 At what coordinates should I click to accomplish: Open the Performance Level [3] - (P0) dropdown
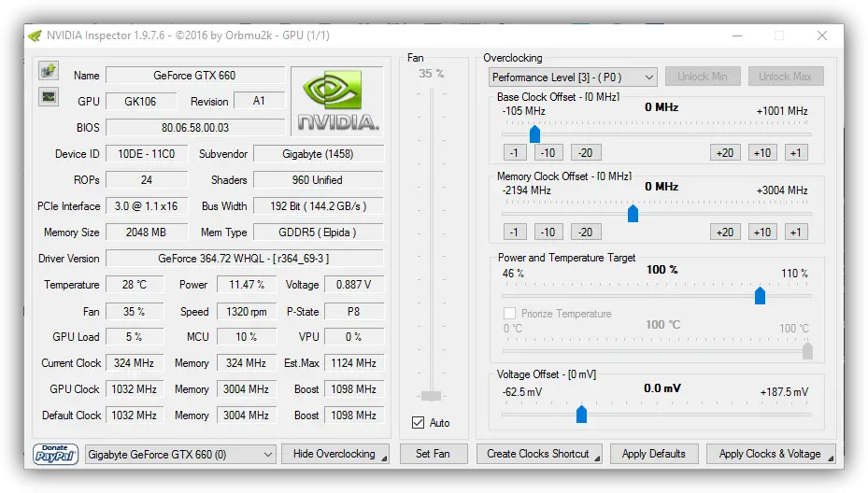[x=573, y=77]
